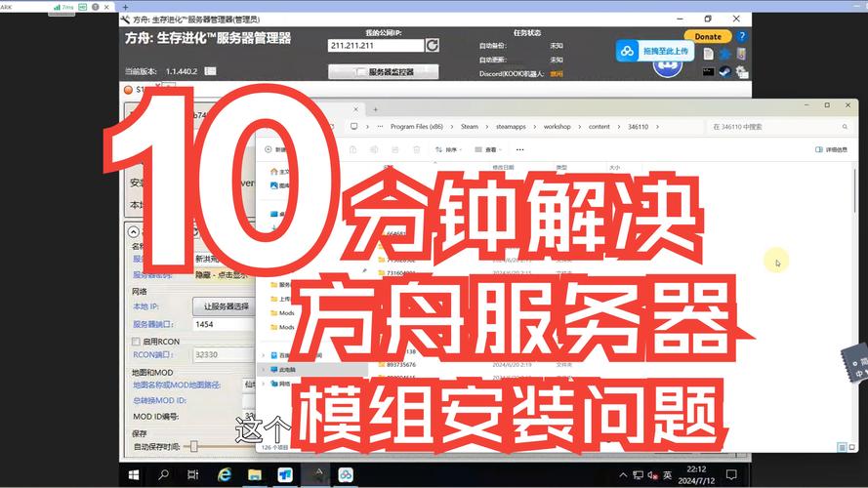Open the breadcrumb ellipsis overflow
Viewport: 868px width, 488px height.
[380, 127]
